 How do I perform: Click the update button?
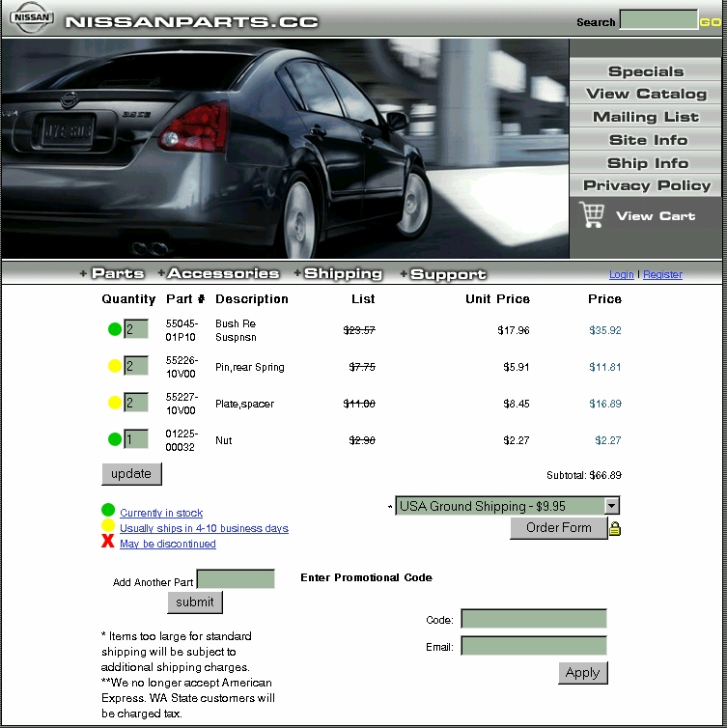tap(131, 473)
